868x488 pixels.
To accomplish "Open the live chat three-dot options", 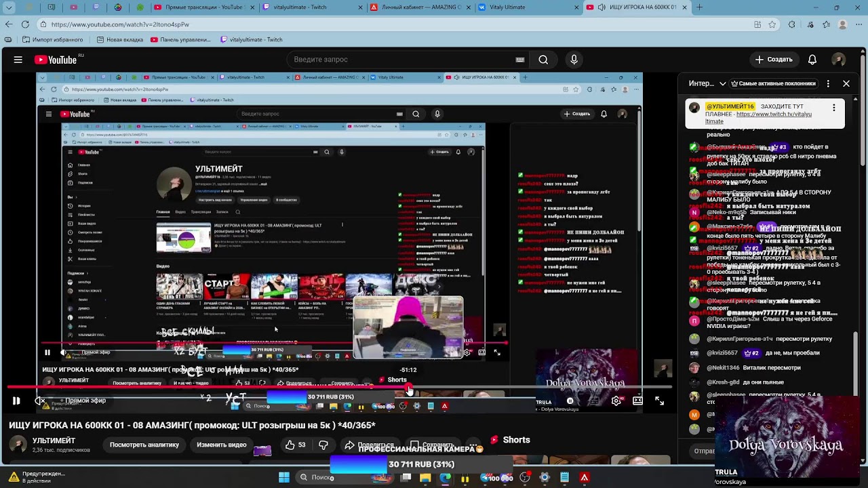I will (828, 83).
